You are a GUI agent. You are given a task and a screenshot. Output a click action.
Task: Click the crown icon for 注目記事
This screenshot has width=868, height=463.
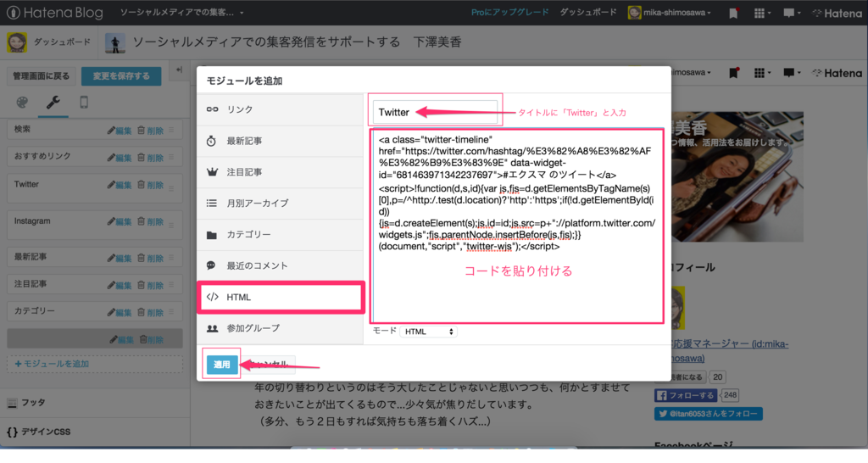(212, 172)
